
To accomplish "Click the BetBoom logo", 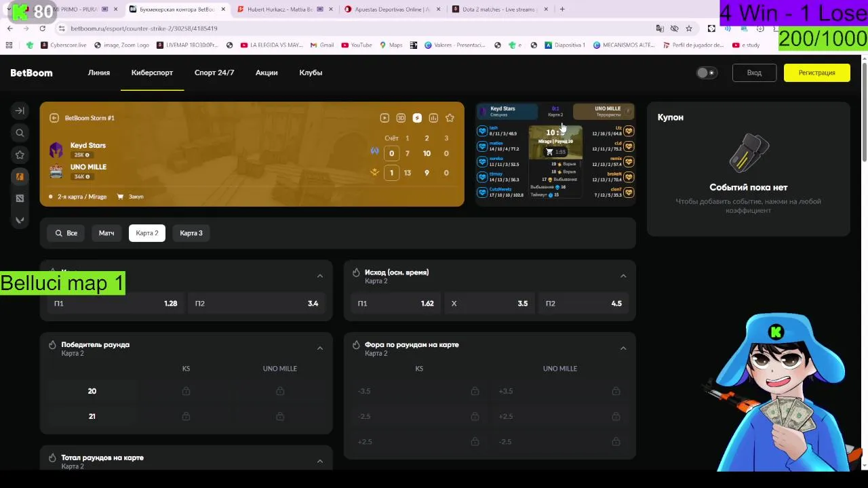I will coord(31,73).
